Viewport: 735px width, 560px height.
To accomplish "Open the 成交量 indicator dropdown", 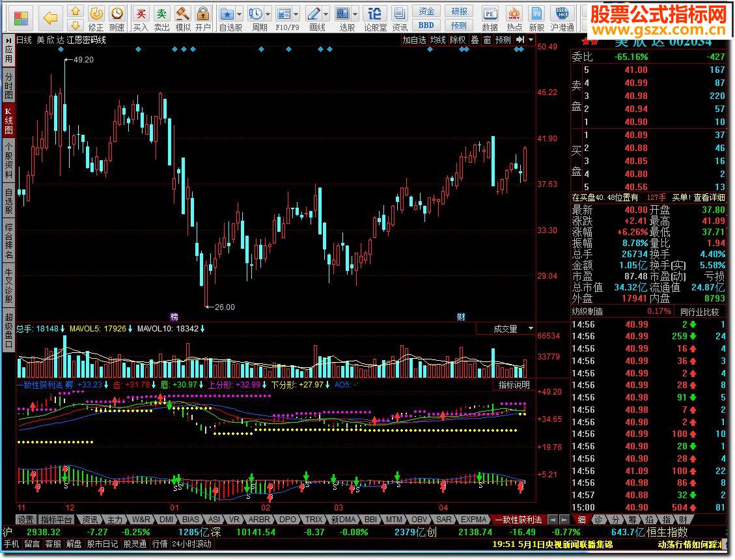I will pyautogui.click(x=531, y=329).
